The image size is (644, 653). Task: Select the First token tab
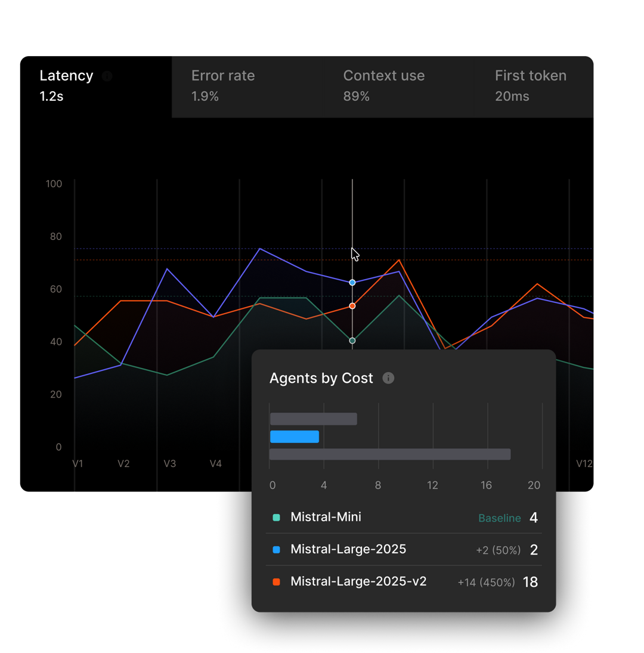pyautogui.click(x=530, y=86)
